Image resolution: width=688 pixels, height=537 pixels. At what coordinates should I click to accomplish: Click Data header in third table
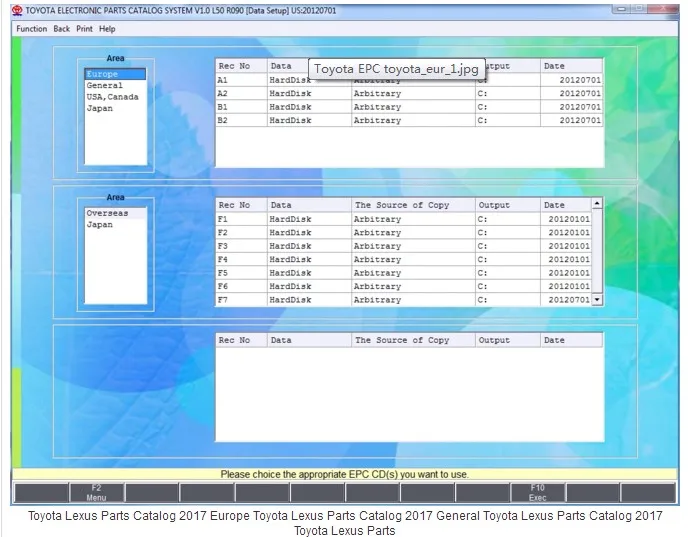(309, 340)
